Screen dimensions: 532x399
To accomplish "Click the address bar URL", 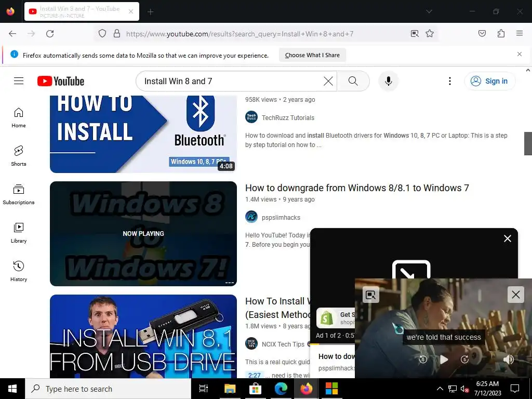I will pos(240,34).
